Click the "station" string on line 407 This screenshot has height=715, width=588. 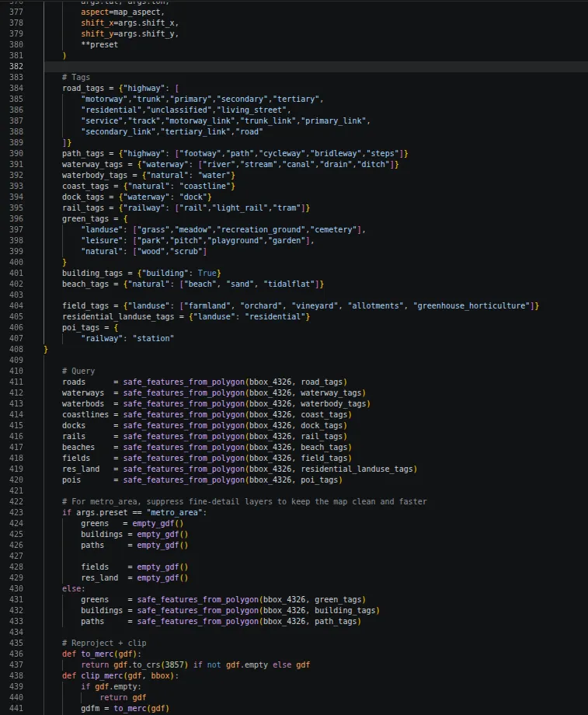pos(153,339)
